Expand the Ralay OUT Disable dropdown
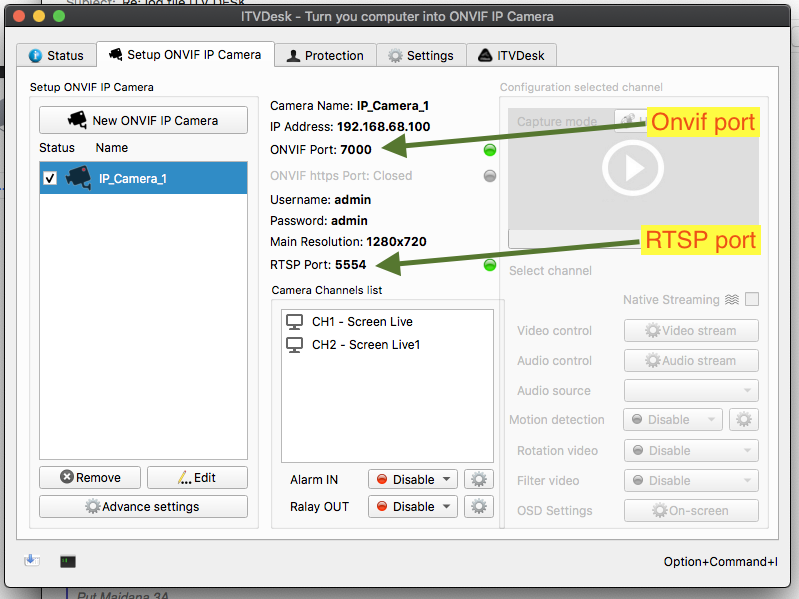The image size is (799, 599). 412,507
